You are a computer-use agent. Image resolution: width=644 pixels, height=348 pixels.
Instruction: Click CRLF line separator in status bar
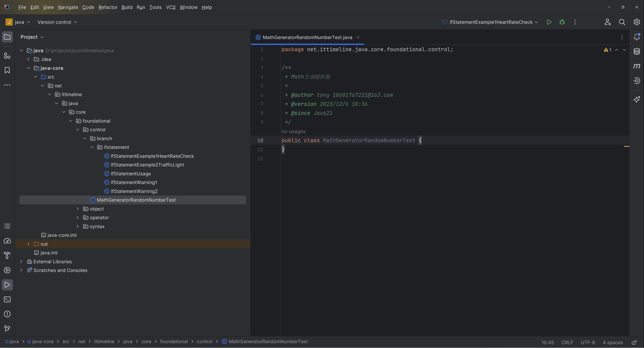click(567, 342)
